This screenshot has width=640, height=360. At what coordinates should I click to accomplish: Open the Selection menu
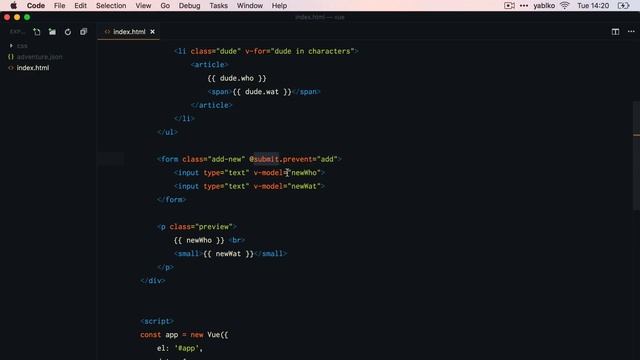111,6
